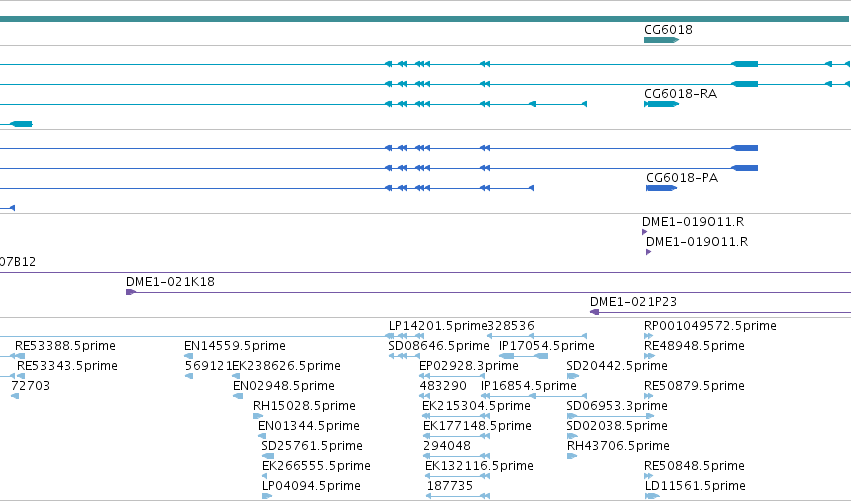Select the 72703 arrow glyph
Screen dimensions: 851x501
[x=15, y=397]
